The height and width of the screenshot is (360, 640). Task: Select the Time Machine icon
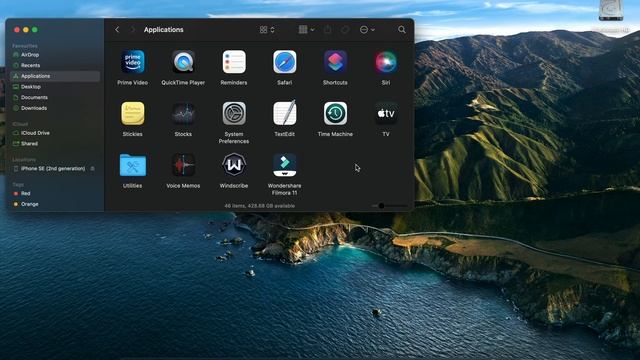click(x=335, y=113)
